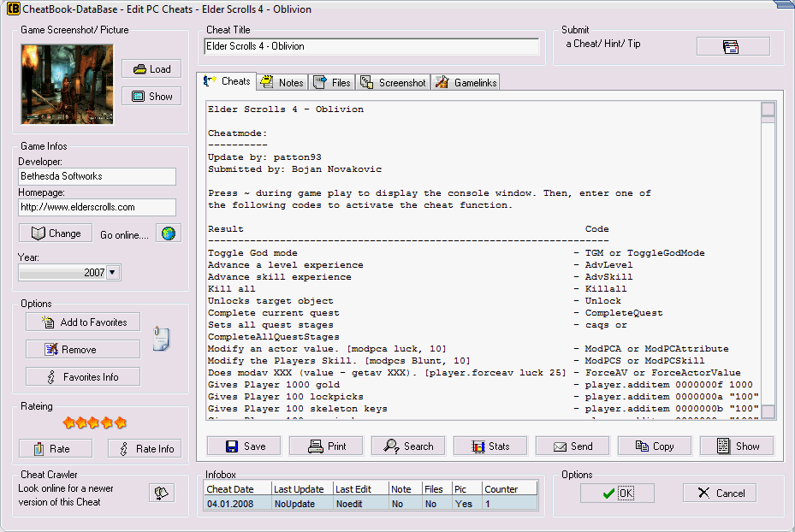The width and height of the screenshot is (795, 532).
Task: Add Oblivion to Favorites
Action: [83, 322]
